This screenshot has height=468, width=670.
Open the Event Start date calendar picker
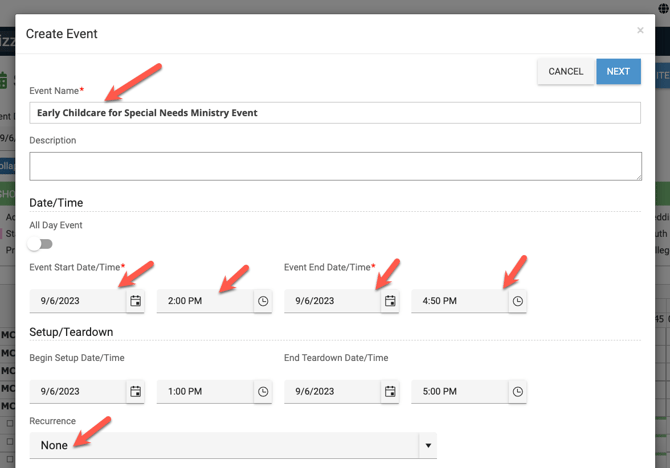[135, 301]
